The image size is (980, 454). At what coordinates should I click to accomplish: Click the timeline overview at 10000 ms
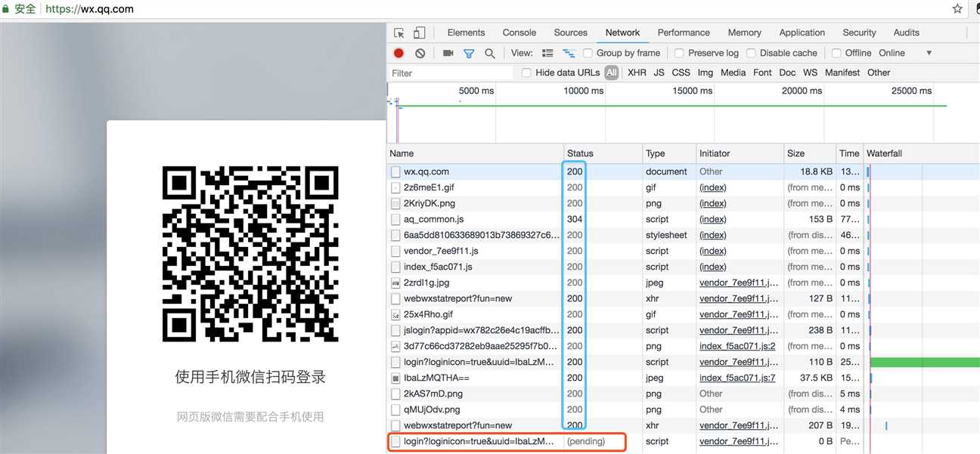pos(584,91)
